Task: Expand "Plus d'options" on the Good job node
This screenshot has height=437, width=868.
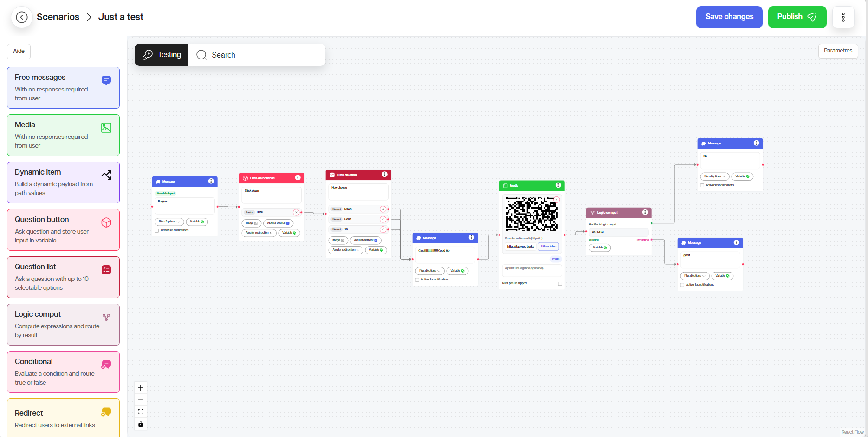Action: pyautogui.click(x=429, y=271)
